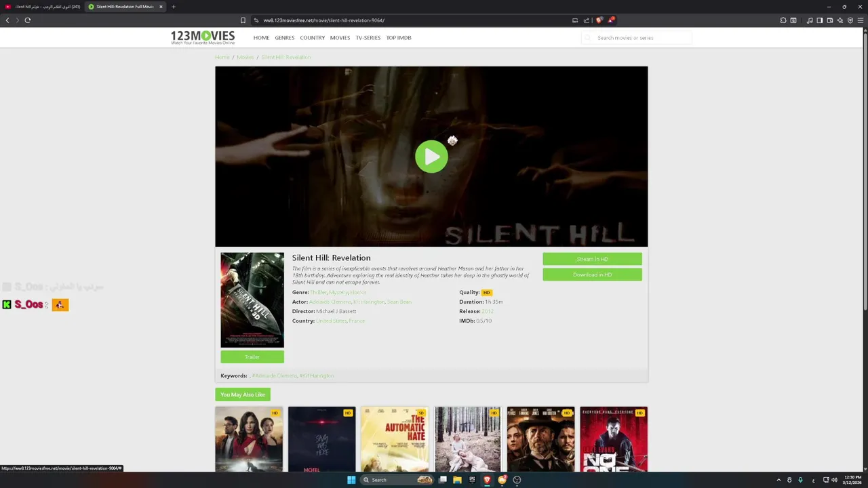The width and height of the screenshot is (868, 488).
Task: Open the HOME menu item
Action: pyautogui.click(x=261, y=38)
